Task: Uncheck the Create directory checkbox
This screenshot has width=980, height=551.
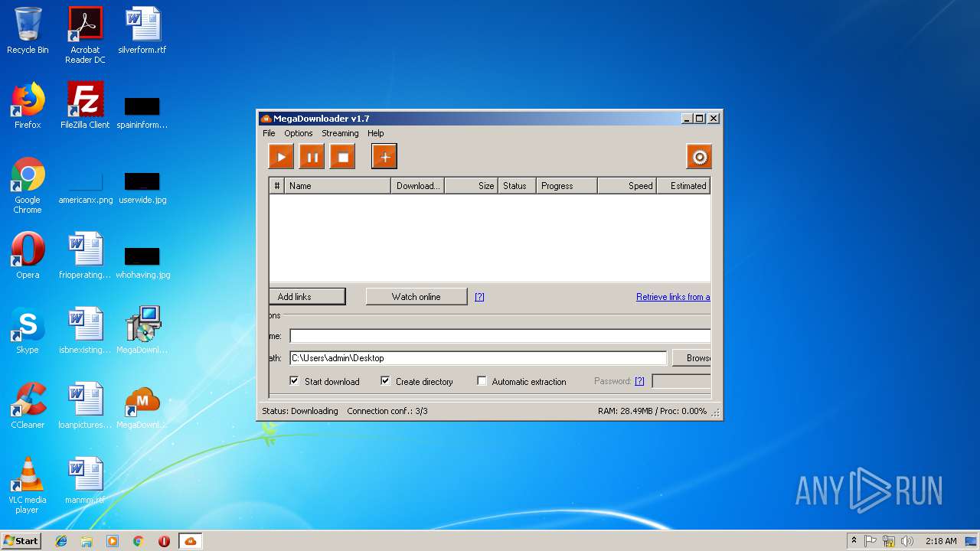Action: coord(385,381)
